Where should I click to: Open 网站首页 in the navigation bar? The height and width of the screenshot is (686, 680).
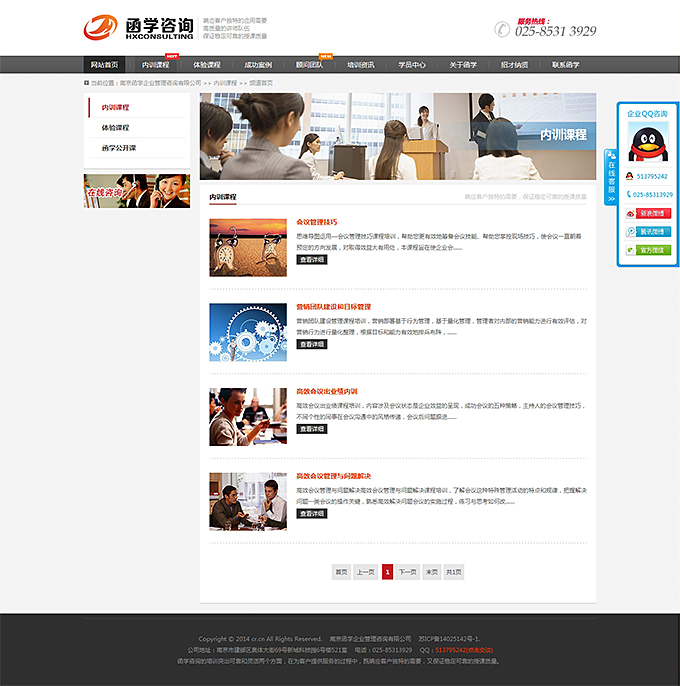pyautogui.click(x=104, y=65)
